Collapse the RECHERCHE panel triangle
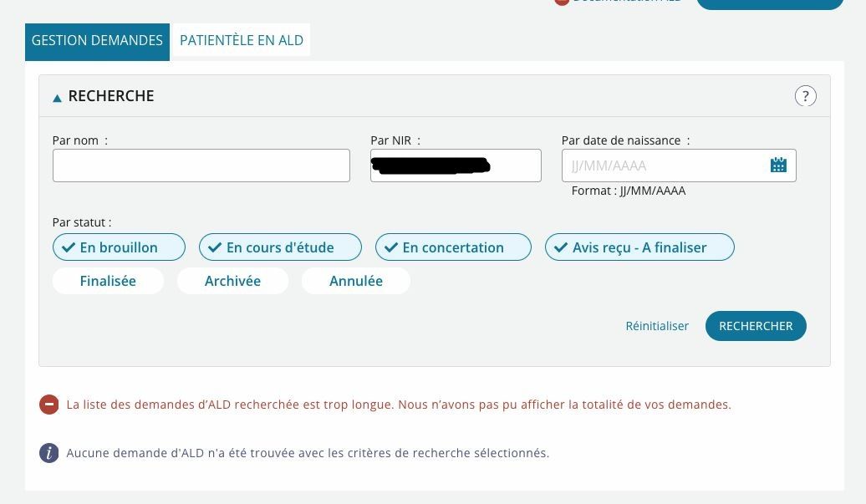866x504 pixels. [x=57, y=98]
